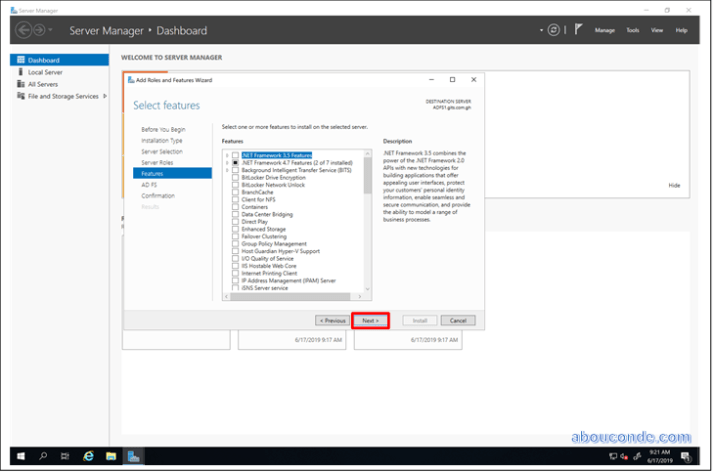Enable the BitLocker Drive Encryption checkbox
Viewport: 714px width, 472px height.
[x=236, y=177]
